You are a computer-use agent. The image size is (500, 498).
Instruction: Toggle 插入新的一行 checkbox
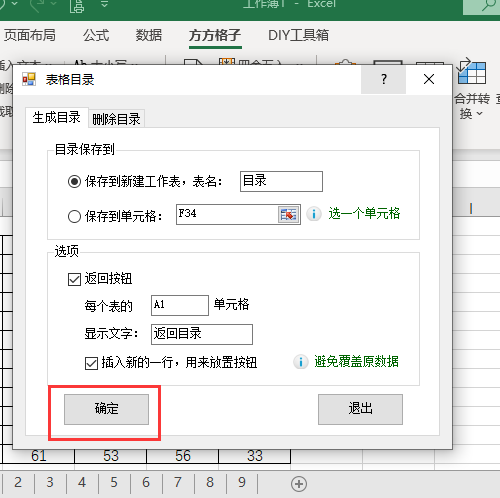point(91,363)
